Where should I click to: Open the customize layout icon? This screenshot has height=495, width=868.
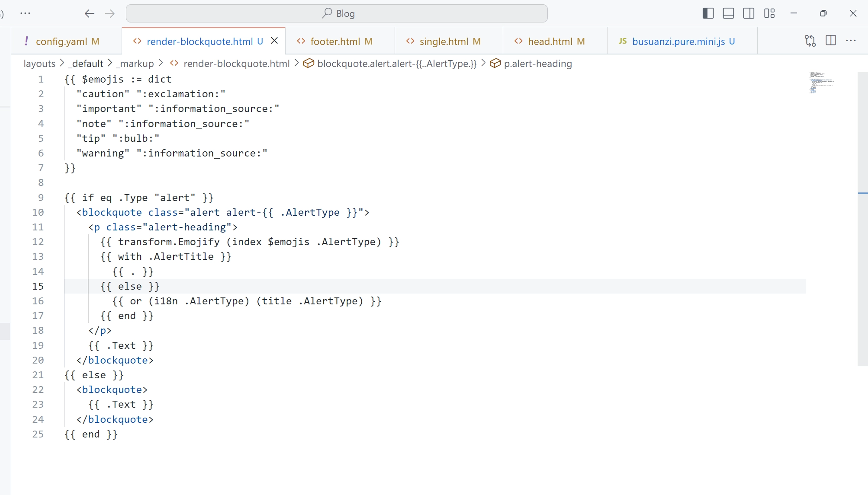769,13
